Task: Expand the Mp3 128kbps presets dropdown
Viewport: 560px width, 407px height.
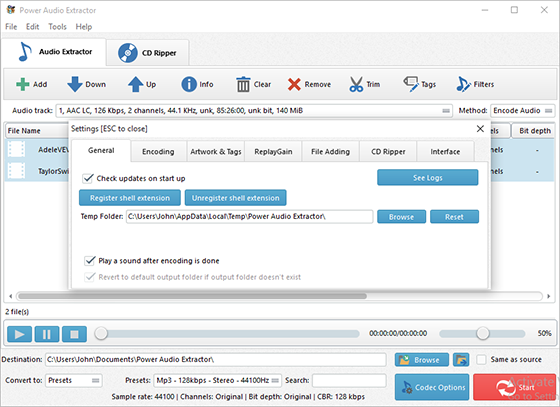Action: (x=218, y=381)
